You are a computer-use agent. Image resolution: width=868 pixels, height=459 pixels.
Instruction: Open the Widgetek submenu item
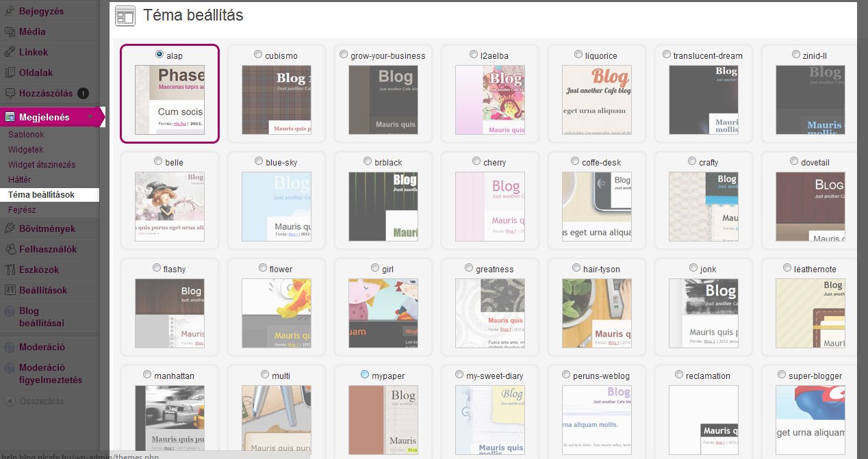pos(25,150)
